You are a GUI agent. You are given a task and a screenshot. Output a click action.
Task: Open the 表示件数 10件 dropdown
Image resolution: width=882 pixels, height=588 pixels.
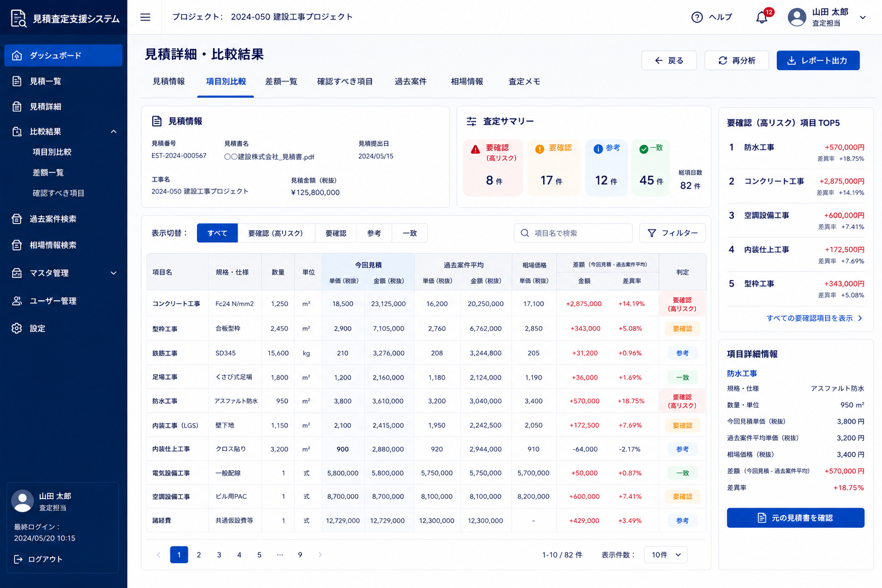pyautogui.click(x=666, y=555)
